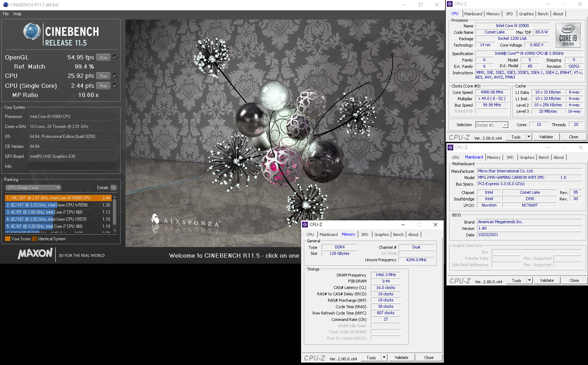Screen dimensions: 588x365
Task: Click the ranking list vertical scrollbar
Action: coord(114,214)
